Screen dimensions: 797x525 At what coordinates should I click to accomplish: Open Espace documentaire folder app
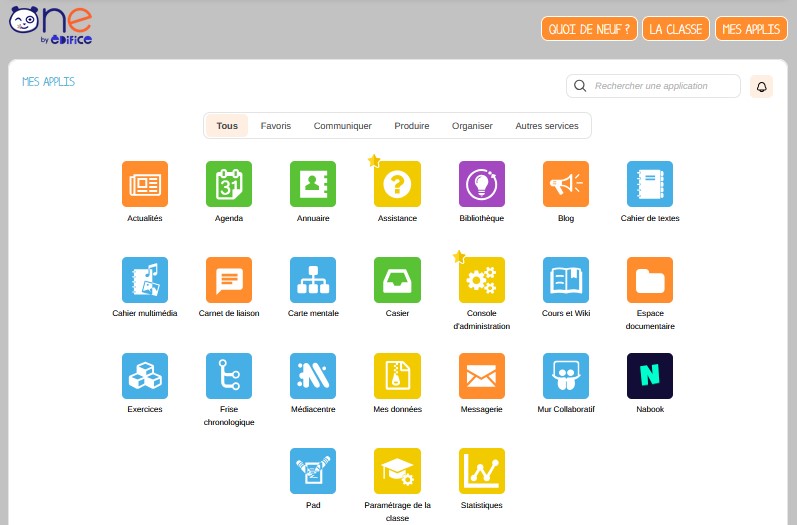[650, 280]
